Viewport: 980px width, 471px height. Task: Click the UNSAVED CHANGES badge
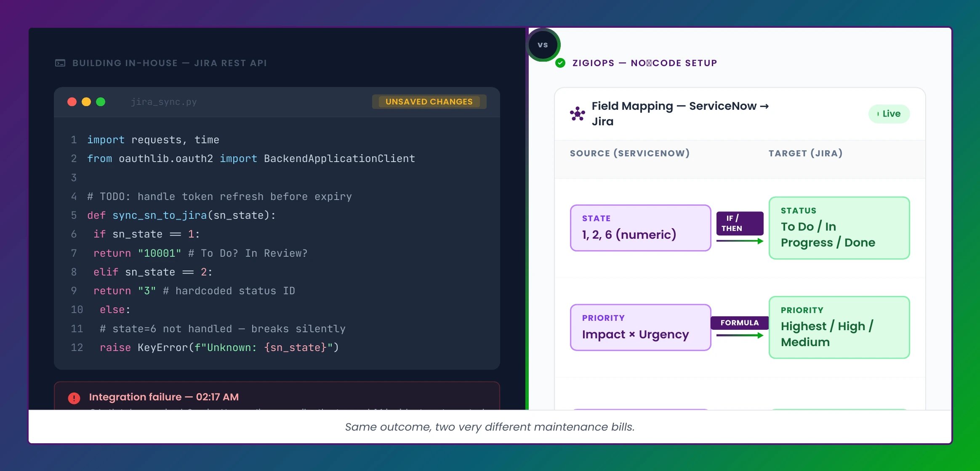click(x=429, y=102)
